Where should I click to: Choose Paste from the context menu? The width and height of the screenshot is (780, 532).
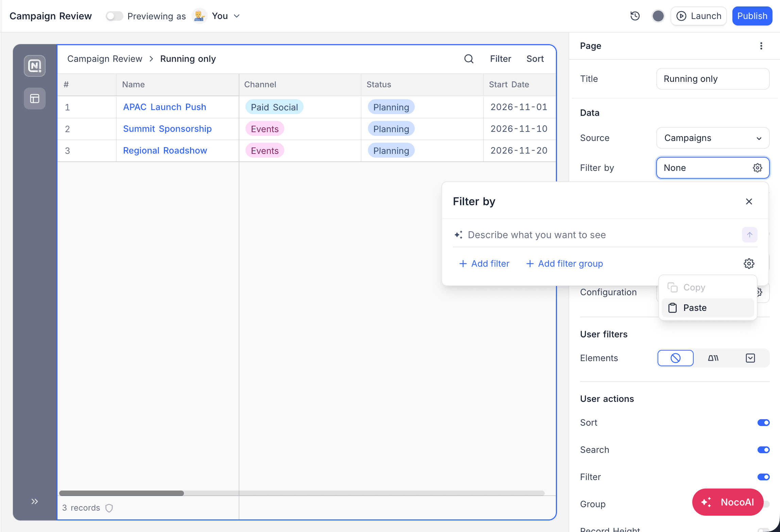coord(708,308)
